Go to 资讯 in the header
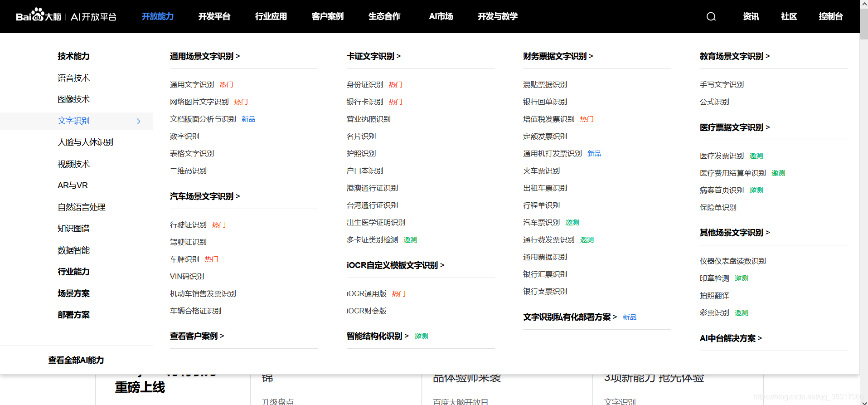 [751, 16]
